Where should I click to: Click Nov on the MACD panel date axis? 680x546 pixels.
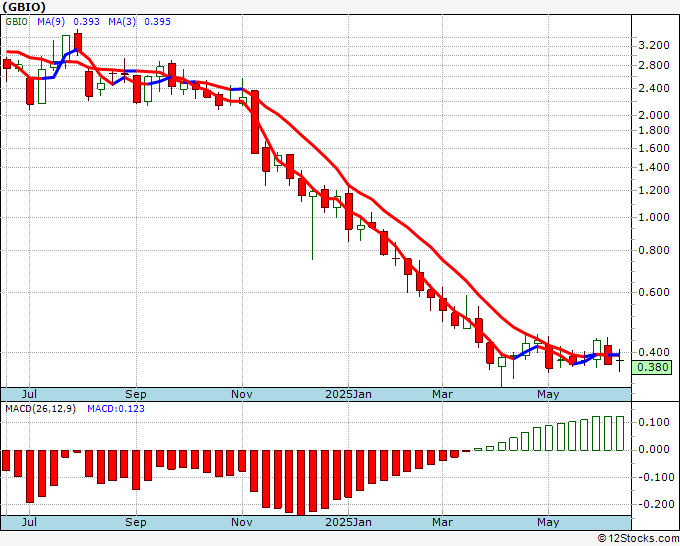click(x=242, y=522)
